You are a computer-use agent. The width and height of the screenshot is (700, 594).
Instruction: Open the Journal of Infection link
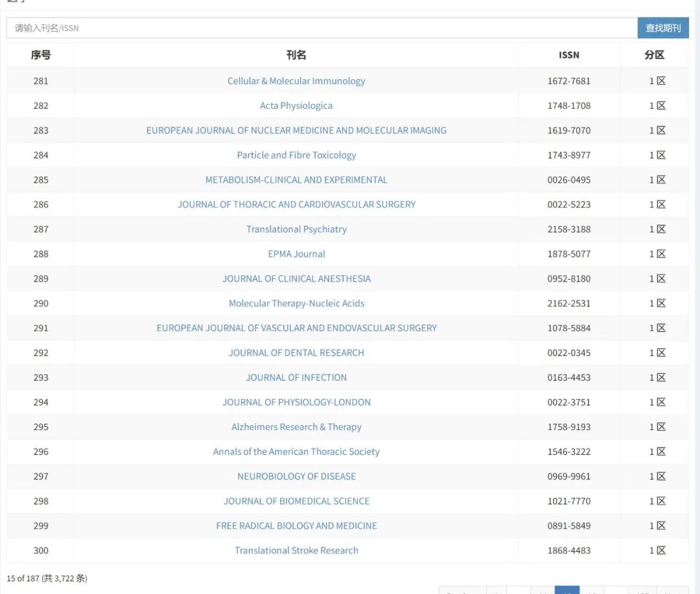tap(296, 378)
